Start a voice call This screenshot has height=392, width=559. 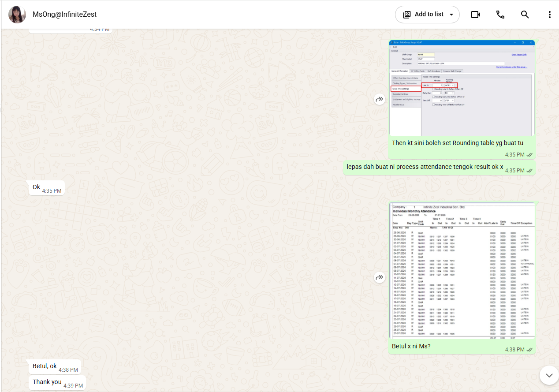500,15
